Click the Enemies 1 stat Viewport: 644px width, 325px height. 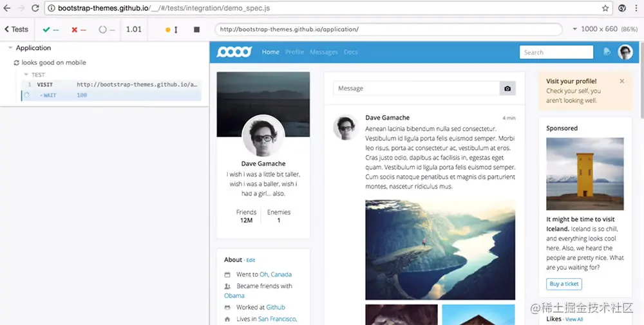pyautogui.click(x=278, y=216)
